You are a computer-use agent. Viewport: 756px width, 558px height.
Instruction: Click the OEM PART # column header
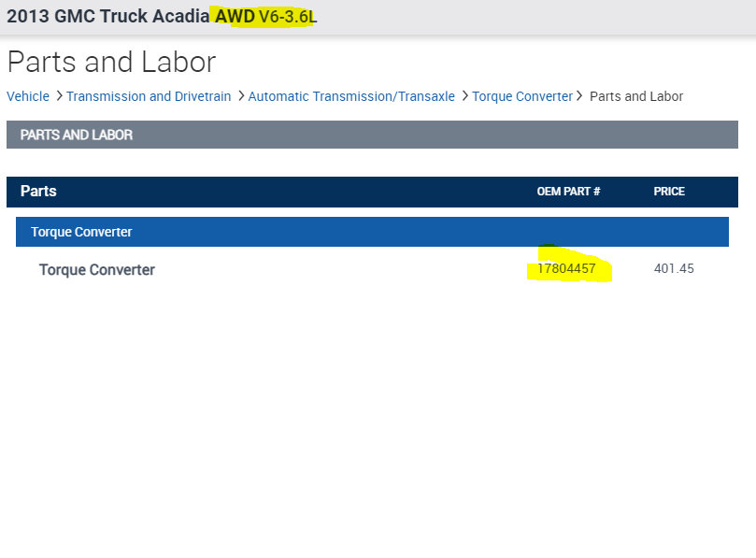[x=568, y=192]
